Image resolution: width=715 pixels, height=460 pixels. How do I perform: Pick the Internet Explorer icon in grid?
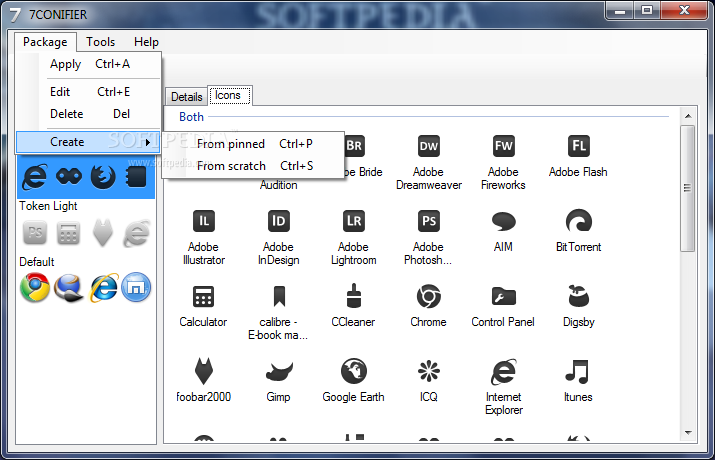click(x=503, y=372)
